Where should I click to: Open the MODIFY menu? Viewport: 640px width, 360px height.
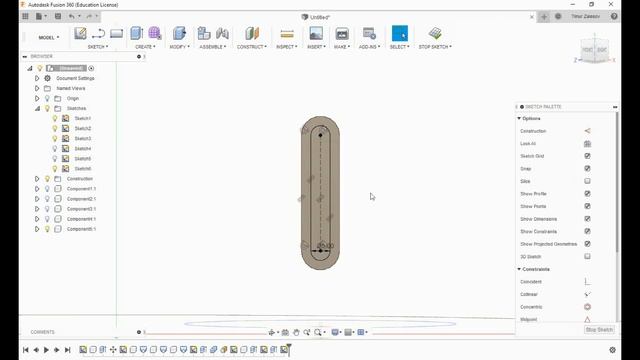point(180,47)
